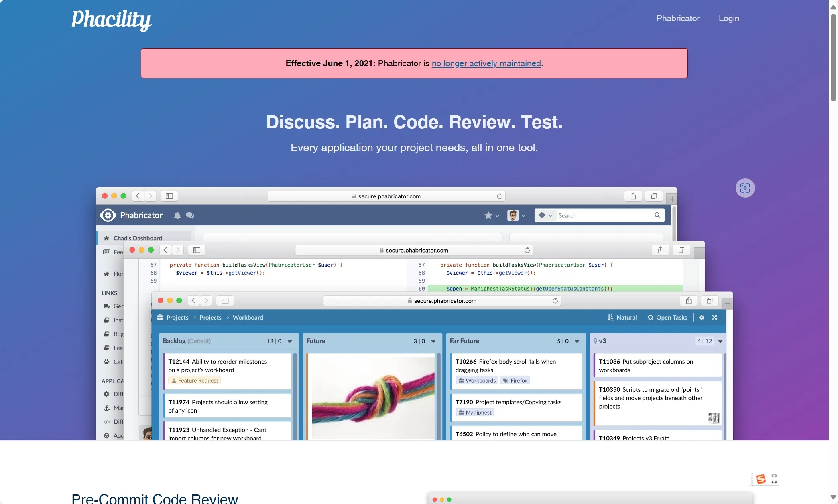Click the new tab plus in the rear Safari window
This screenshot has height=504, width=838.
672,199
